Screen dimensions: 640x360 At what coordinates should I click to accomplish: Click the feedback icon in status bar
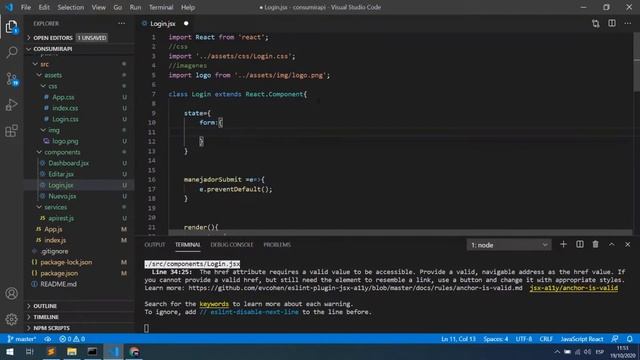click(x=614, y=339)
